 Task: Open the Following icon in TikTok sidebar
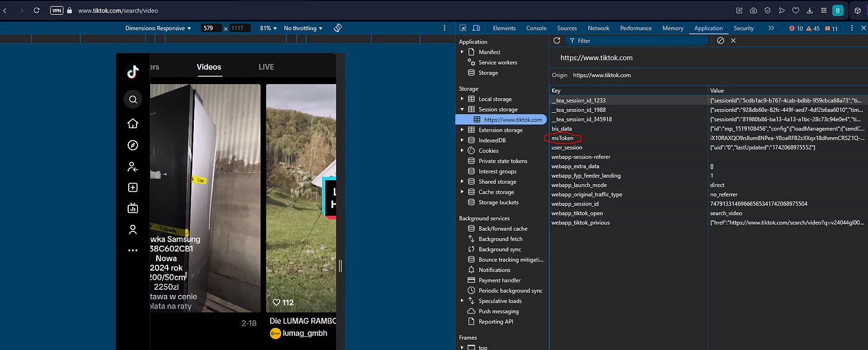coord(133,167)
